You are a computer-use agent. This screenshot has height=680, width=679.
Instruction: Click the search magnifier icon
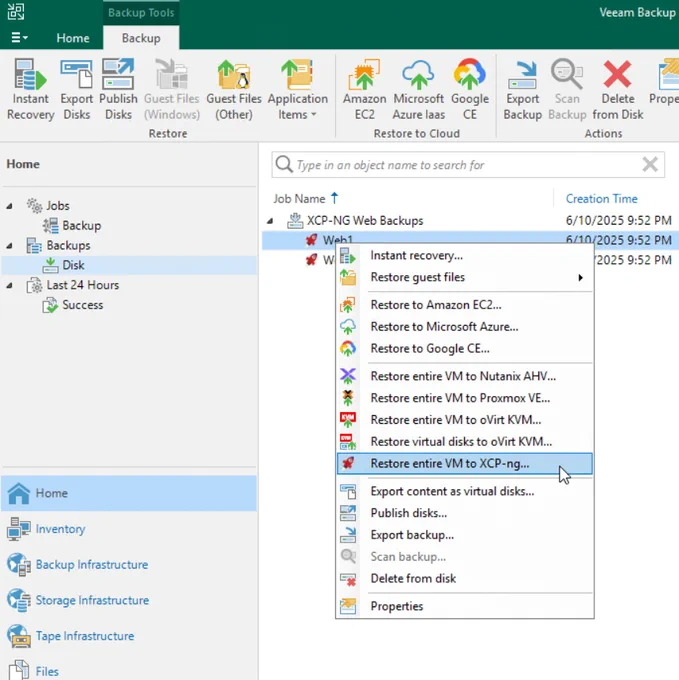284,165
